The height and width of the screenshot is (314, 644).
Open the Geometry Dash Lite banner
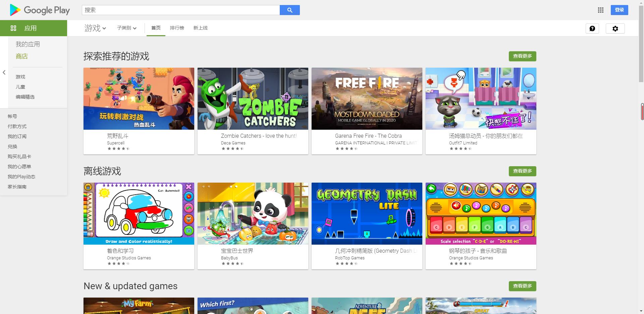367,213
